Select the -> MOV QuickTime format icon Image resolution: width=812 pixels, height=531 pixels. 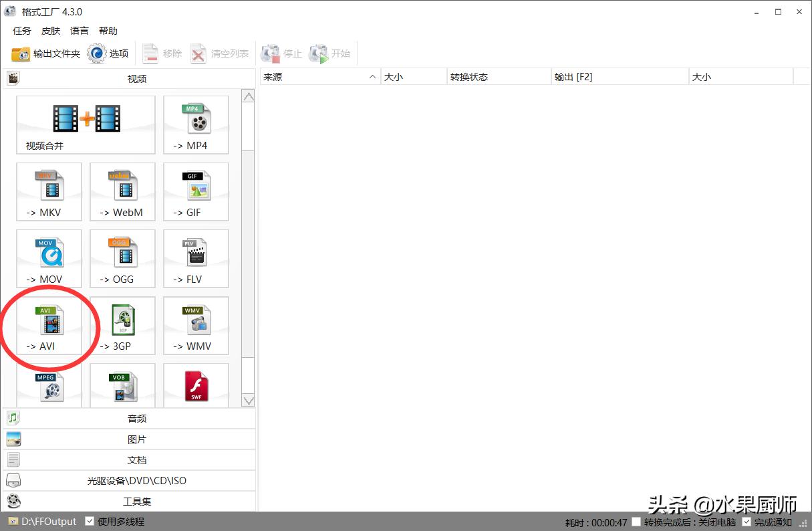[x=49, y=259]
